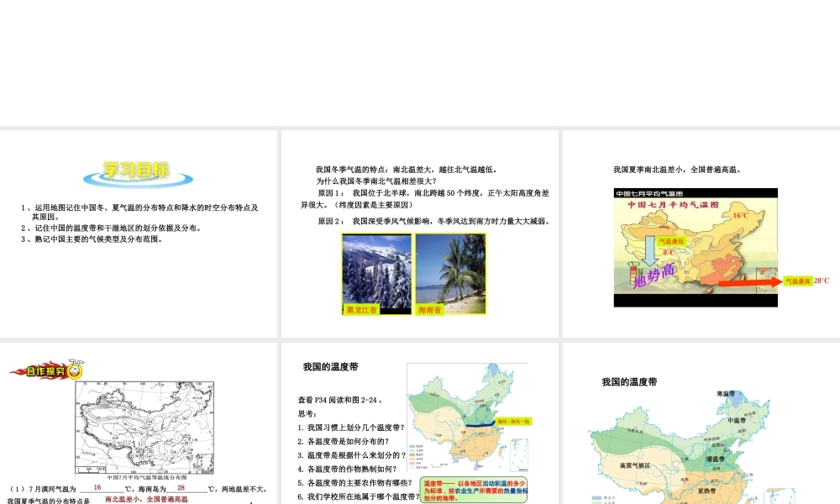The width and height of the screenshot is (840, 504).
Task: Select the snowy forest 黑龙江省 photo
Action: (376, 274)
